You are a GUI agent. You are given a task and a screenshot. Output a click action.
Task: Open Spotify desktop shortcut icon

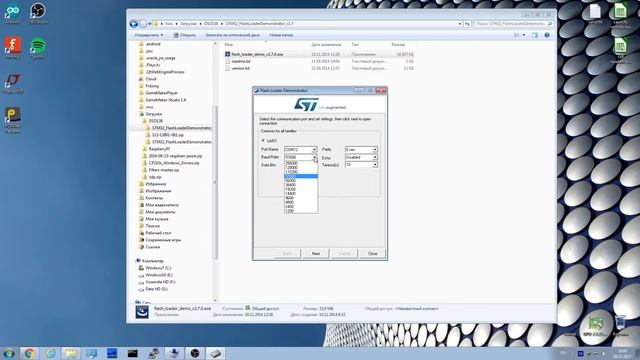pos(38,47)
